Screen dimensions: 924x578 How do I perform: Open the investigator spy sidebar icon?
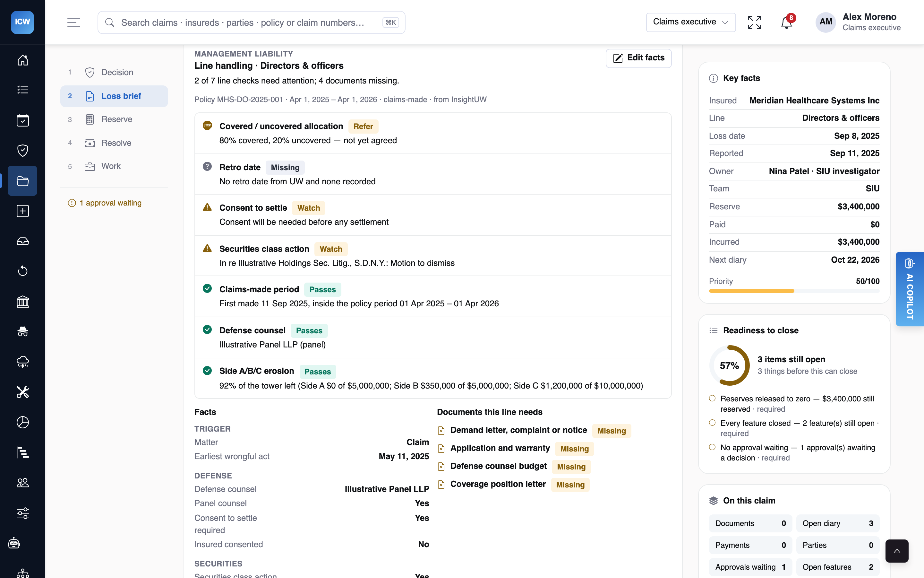coord(22,331)
